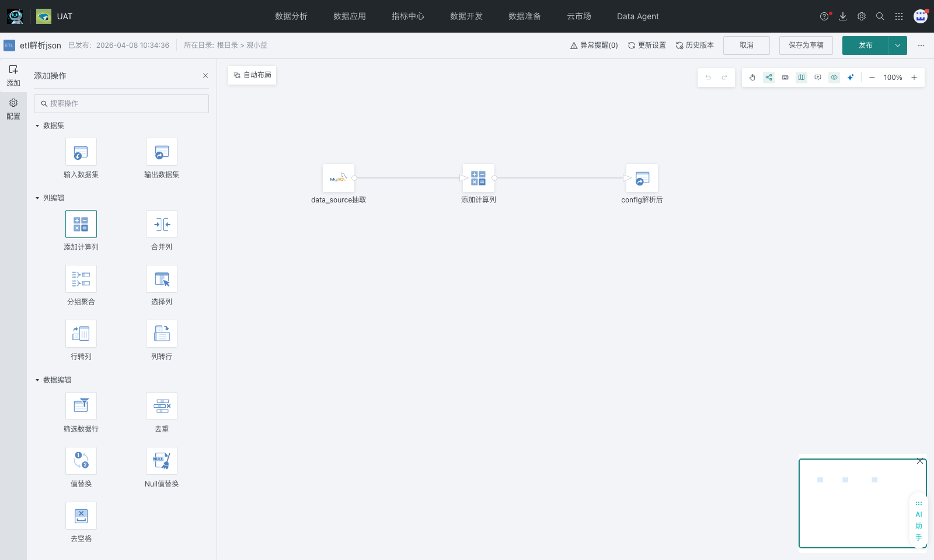Pick the 去重 operation icon
Viewport: 934px width, 560px height.
(162, 407)
